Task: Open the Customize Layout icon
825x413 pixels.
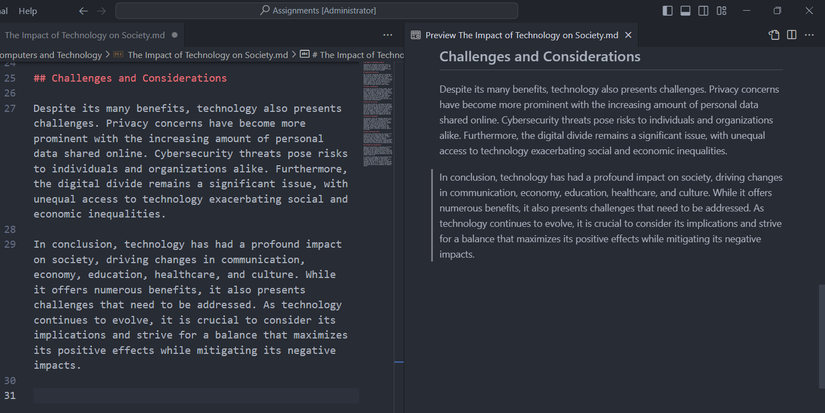Action: (x=722, y=11)
